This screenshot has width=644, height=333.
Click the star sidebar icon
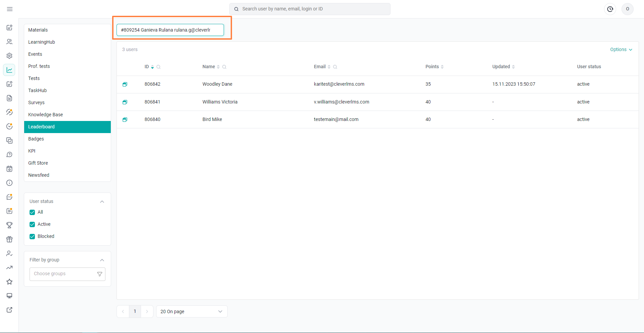pos(9,282)
